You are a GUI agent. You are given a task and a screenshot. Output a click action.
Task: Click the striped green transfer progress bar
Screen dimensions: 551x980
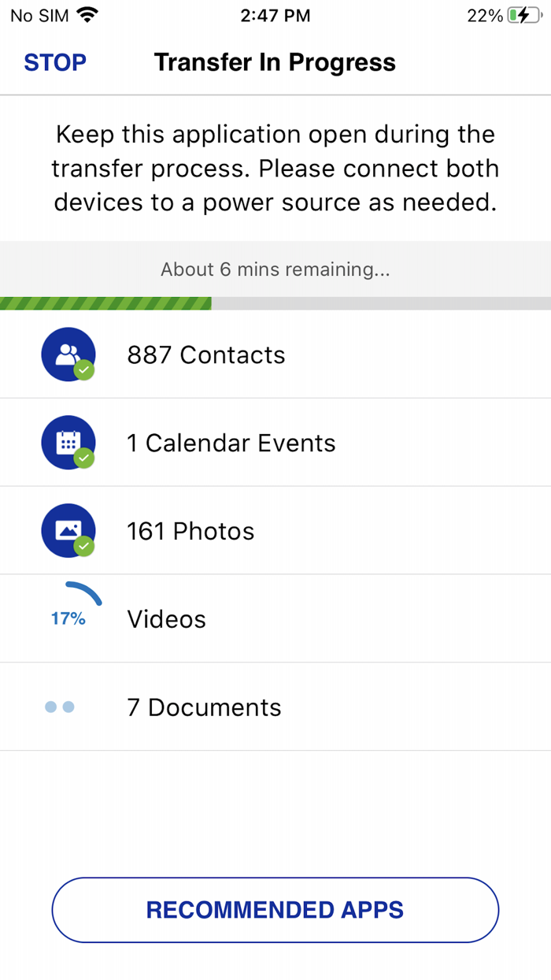point(106,303)
